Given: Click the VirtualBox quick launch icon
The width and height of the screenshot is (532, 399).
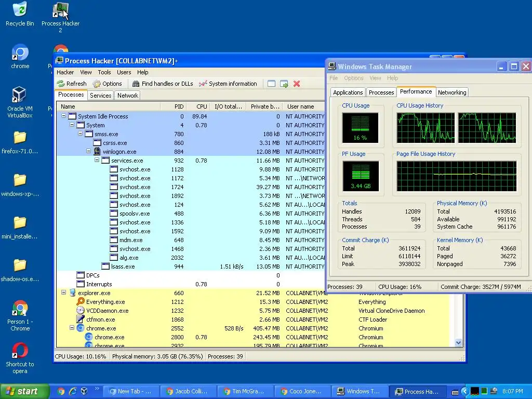Looking at the screenshot, I should coord(84,391).
